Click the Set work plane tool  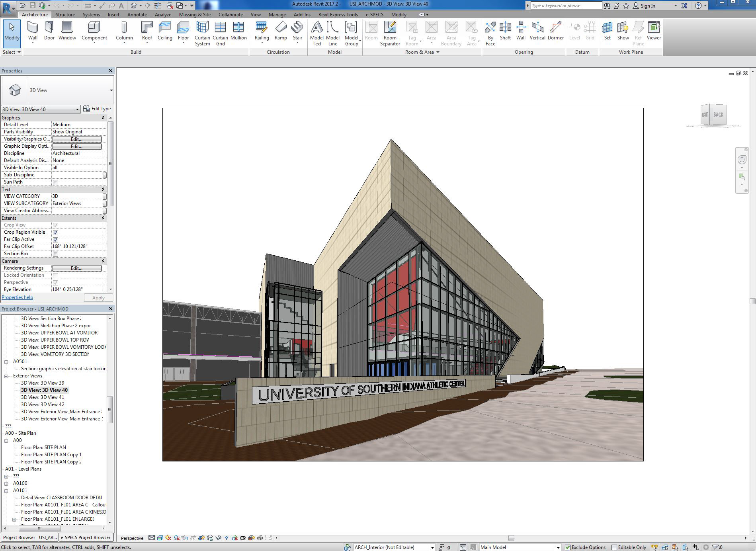(607, 31)
